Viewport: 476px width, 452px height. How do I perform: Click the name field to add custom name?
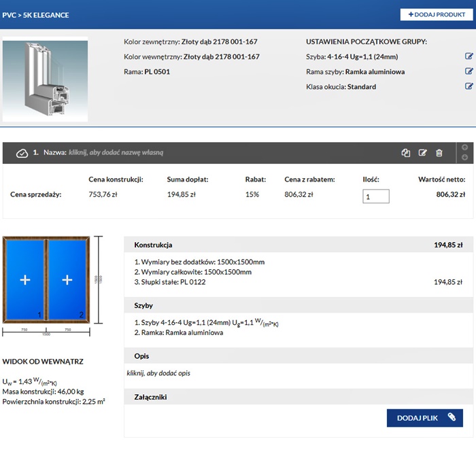click(116, 153)
